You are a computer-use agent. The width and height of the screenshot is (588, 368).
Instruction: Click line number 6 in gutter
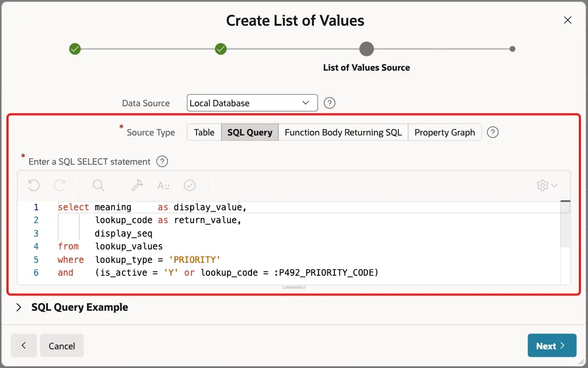click(36, 273)
